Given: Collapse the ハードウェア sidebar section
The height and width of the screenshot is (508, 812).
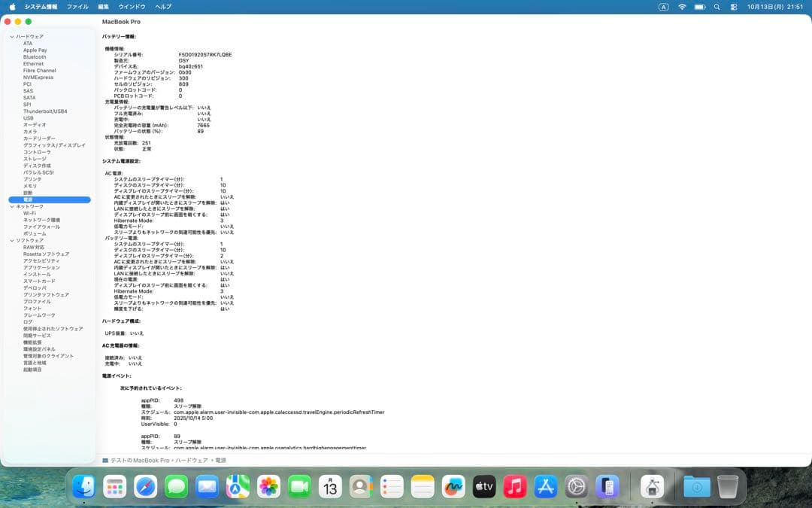Looking at the screenshot, I should click(x=13, y=35).
